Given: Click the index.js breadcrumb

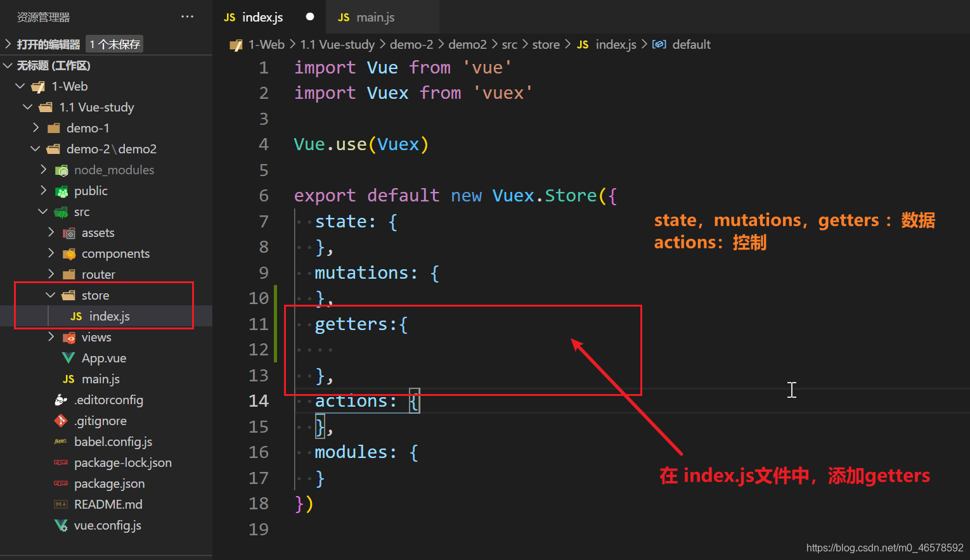Looking at the screenshot, I should tap(616, 44).
